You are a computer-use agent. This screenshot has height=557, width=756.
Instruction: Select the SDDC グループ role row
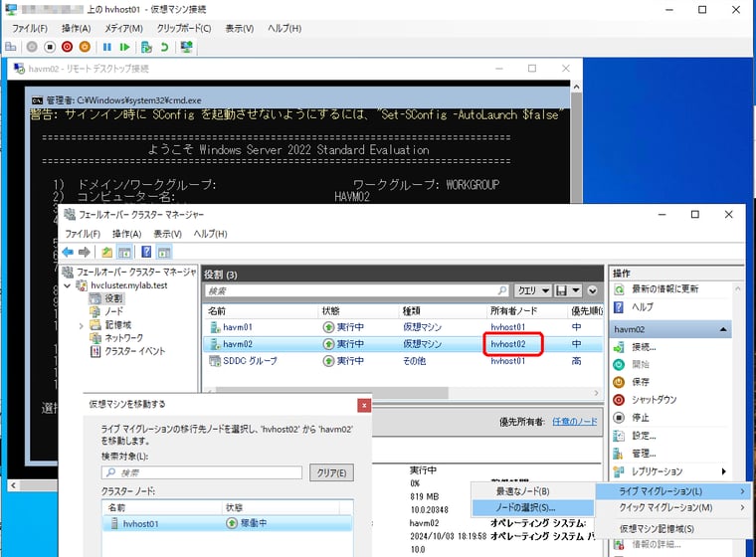point(403,361)
